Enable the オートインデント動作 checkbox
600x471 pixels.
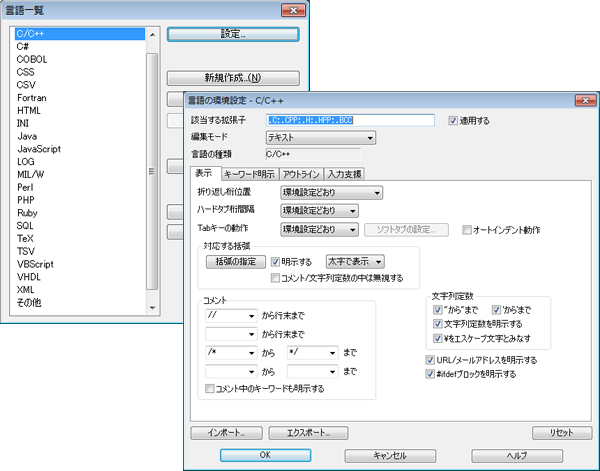click(x=467, y=230)
